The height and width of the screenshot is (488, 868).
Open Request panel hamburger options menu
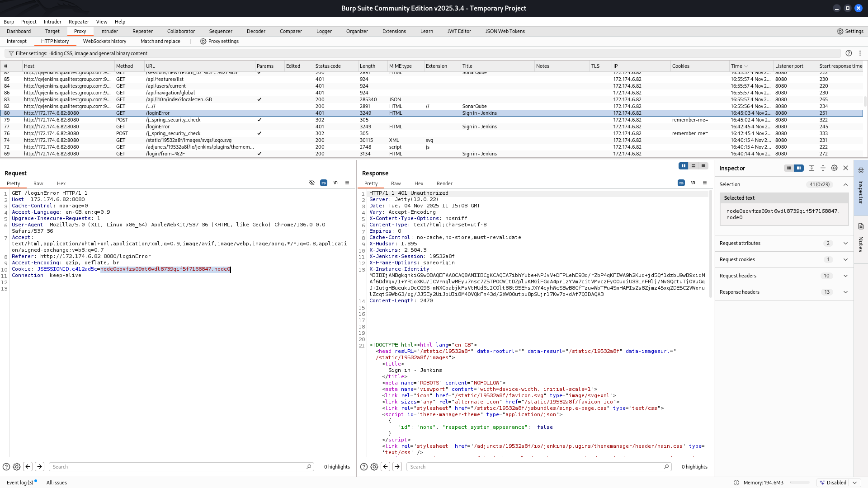click(347, 183)
